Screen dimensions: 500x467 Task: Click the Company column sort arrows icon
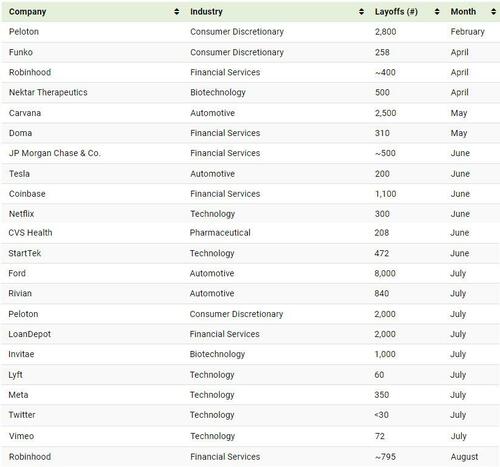click(177, 12)
